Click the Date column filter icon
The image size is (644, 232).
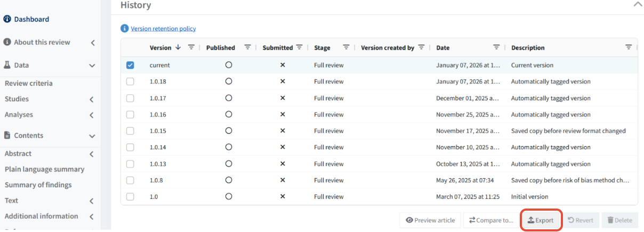tap(496, 47)
